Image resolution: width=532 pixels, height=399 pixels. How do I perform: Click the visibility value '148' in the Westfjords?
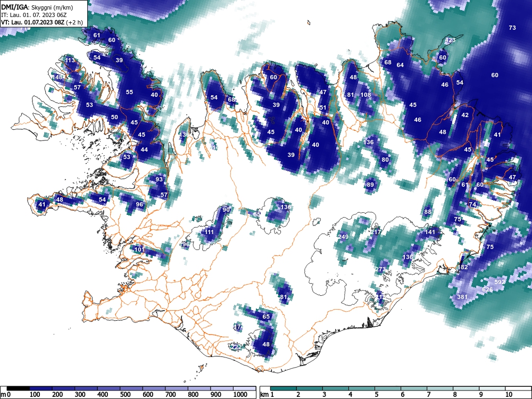[57, 77]
